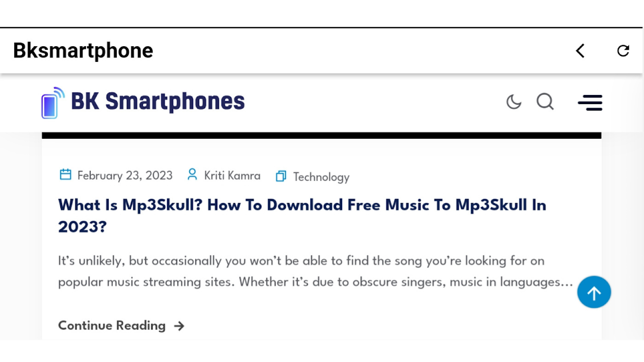Go back using the header back arrow
Screen dimensions: 644x362
click(580, 51)
